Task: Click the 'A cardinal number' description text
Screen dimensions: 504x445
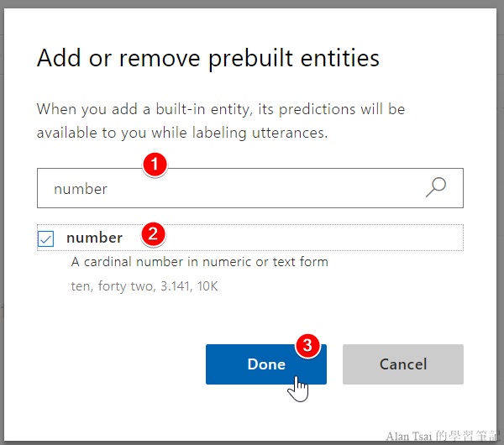Action: click(x=199, y=262)
